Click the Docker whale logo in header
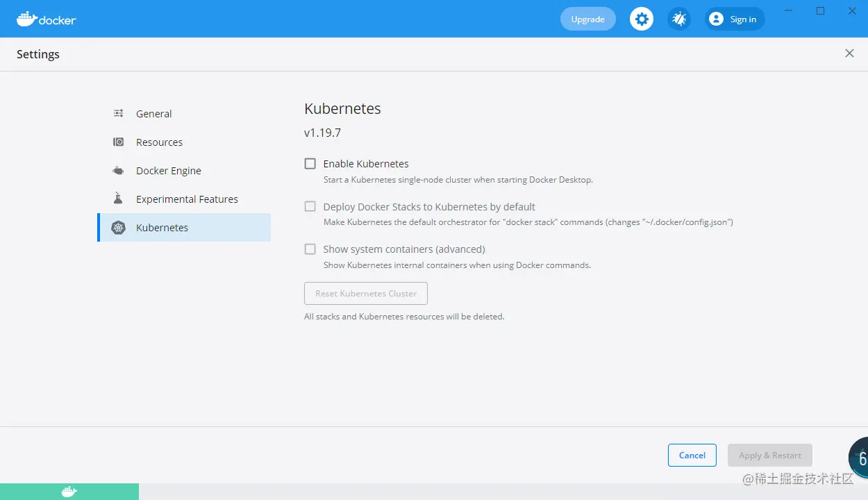The image size is (868, 500). pyautogui.click(x=46, y=19)
